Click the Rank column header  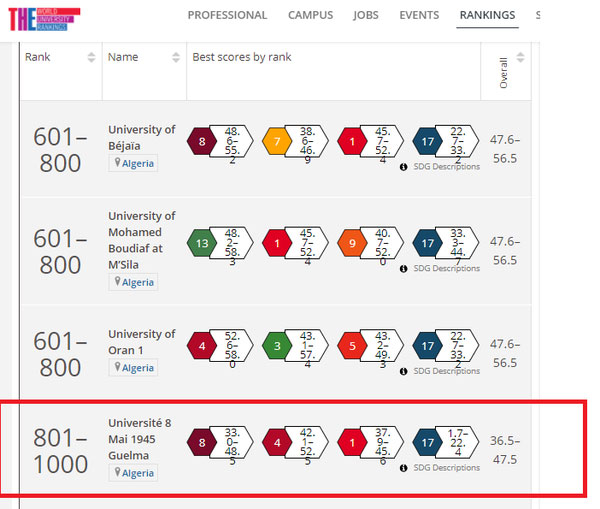click(38, 57)
